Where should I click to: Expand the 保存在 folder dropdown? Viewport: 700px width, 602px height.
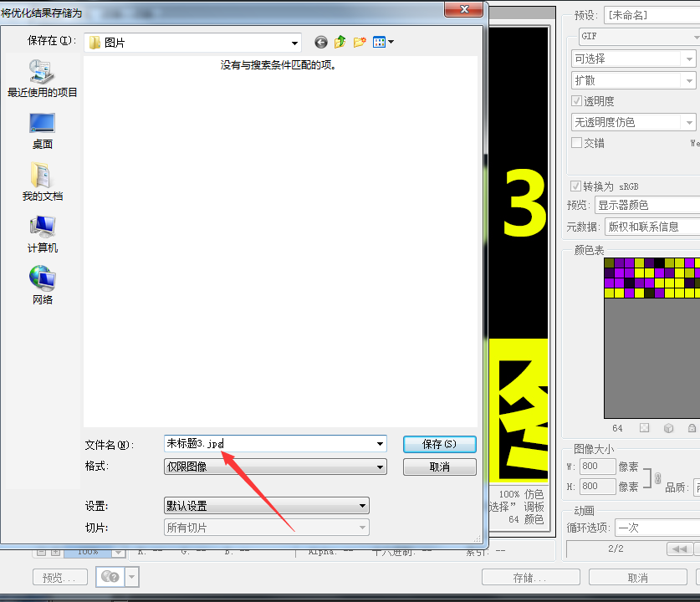click(192, 43)
